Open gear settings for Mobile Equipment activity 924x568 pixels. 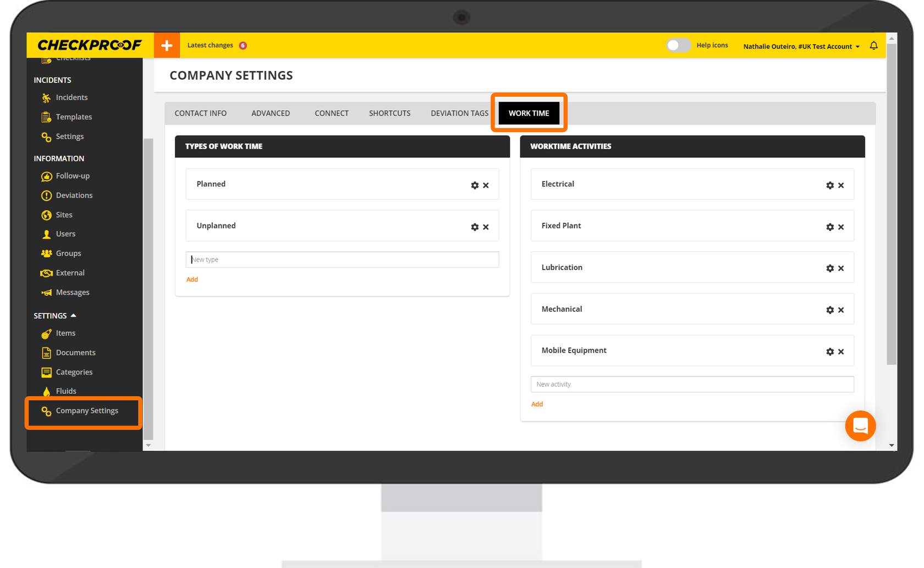tap(830, 352)
